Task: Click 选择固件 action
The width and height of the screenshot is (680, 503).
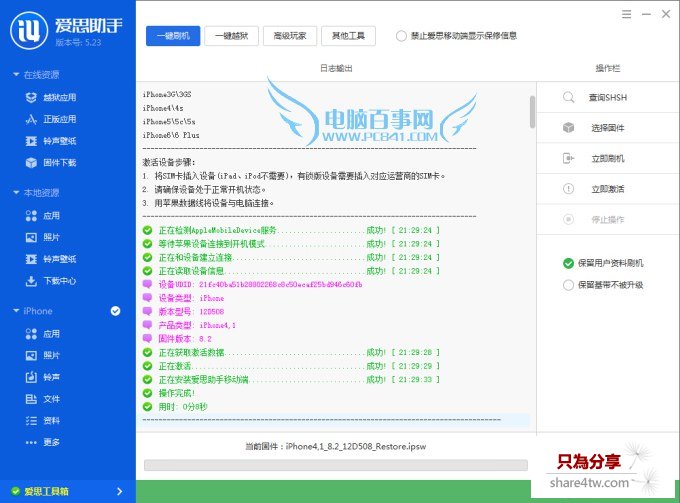Action: point(608,128)
